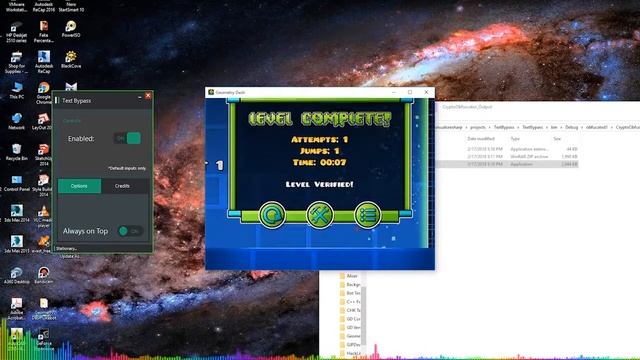Sort by Type column in Explorer
640x360 pixels.
[x=515, y=139]
